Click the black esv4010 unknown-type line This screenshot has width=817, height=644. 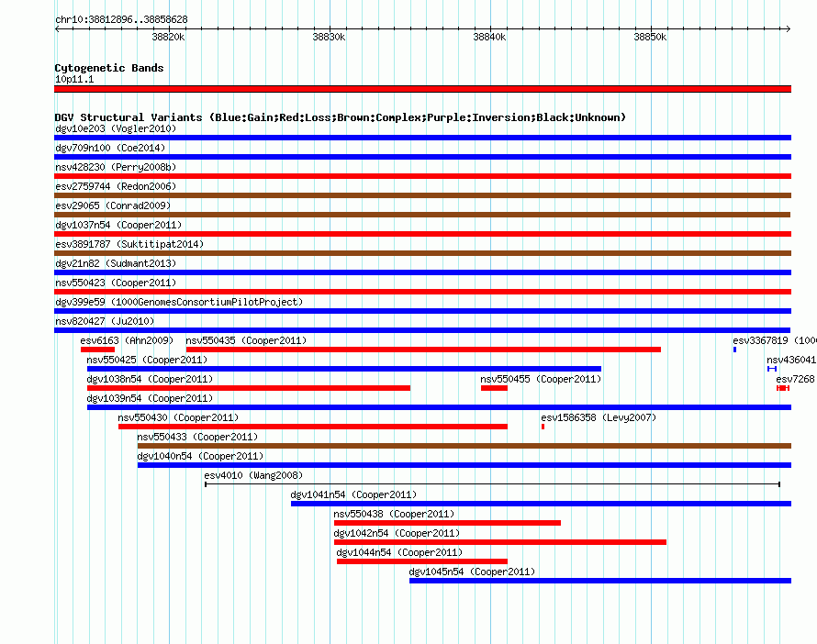(x=492, y=484)
